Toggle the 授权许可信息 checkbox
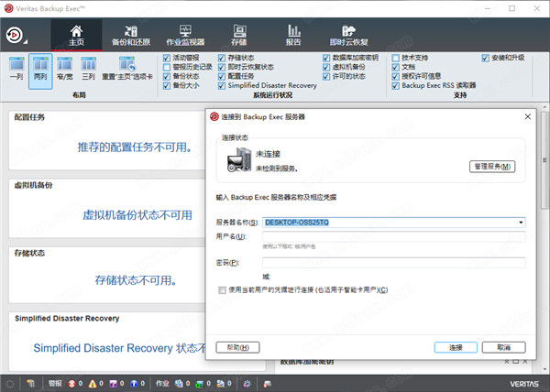This screenshot has height=392, width=550. point(396,76)
